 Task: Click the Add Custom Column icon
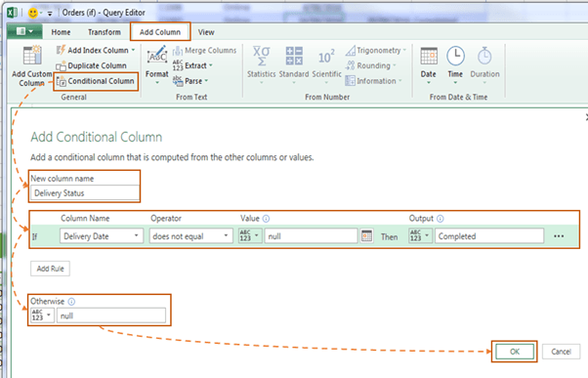click(x=32, y=56)
